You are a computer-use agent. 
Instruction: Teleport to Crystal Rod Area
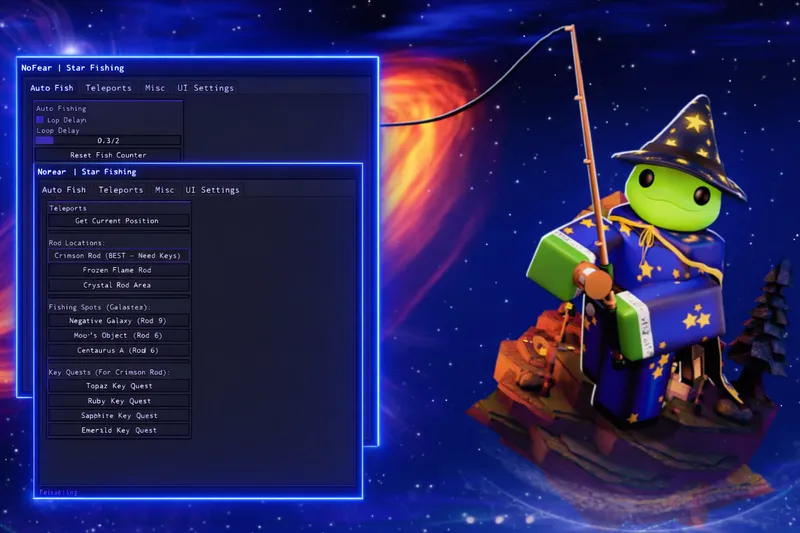[x=119, y=285]
